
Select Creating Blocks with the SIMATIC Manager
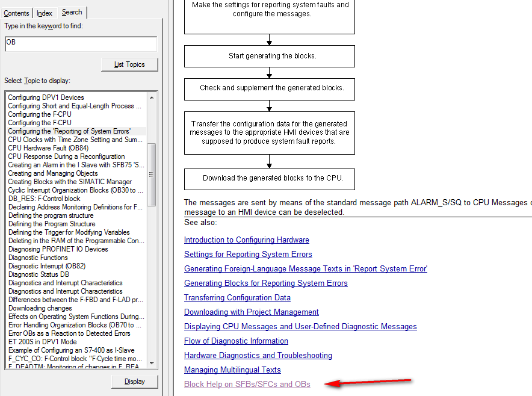tap(70, 182)
